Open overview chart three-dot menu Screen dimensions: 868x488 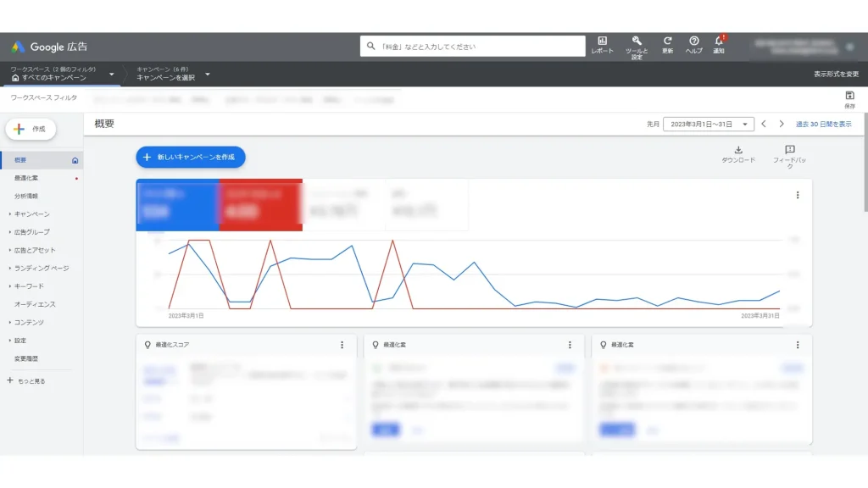[x=797, y=195]
